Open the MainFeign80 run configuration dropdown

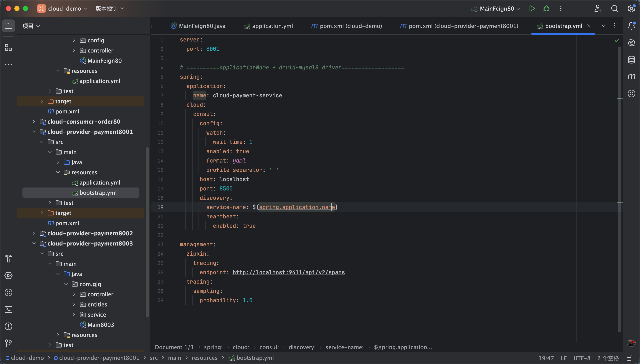click(497, 8)
